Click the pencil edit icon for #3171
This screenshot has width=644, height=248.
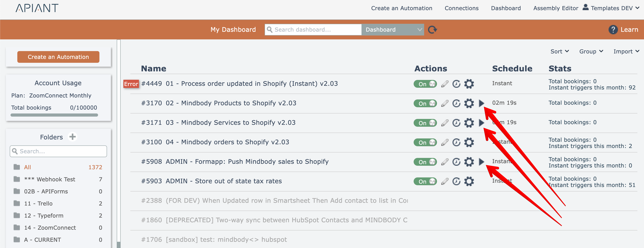point(445,123)
